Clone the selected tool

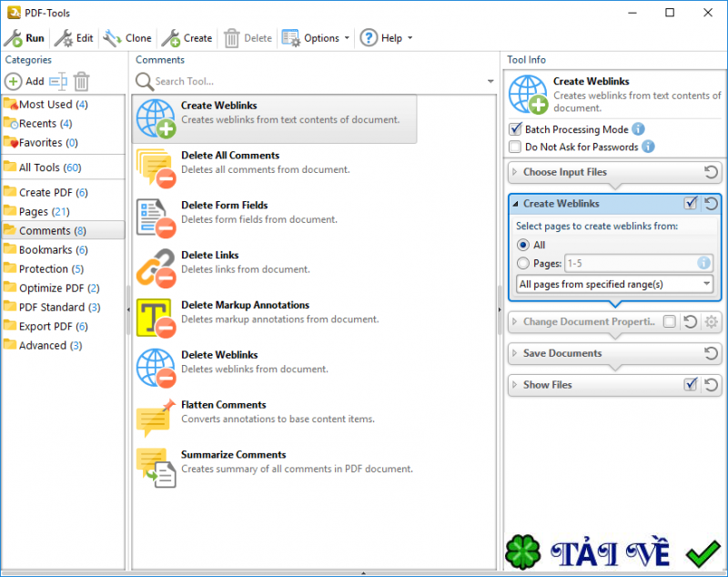(127, 38)
